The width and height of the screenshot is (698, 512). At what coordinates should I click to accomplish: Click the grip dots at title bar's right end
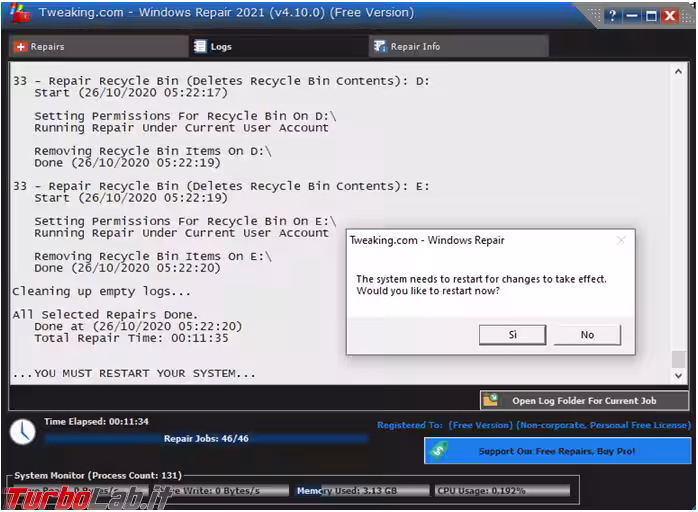[x=687, y=16]
